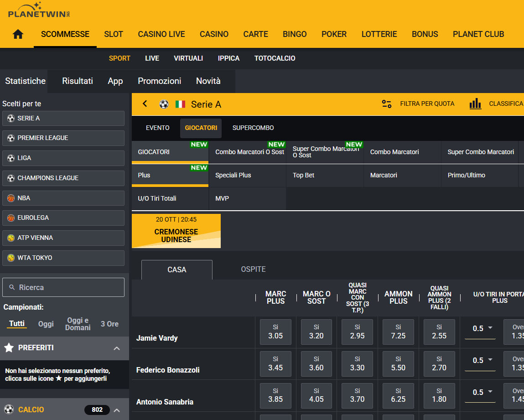Click the magnifier icon in the Ricerca field

[12, 287]
